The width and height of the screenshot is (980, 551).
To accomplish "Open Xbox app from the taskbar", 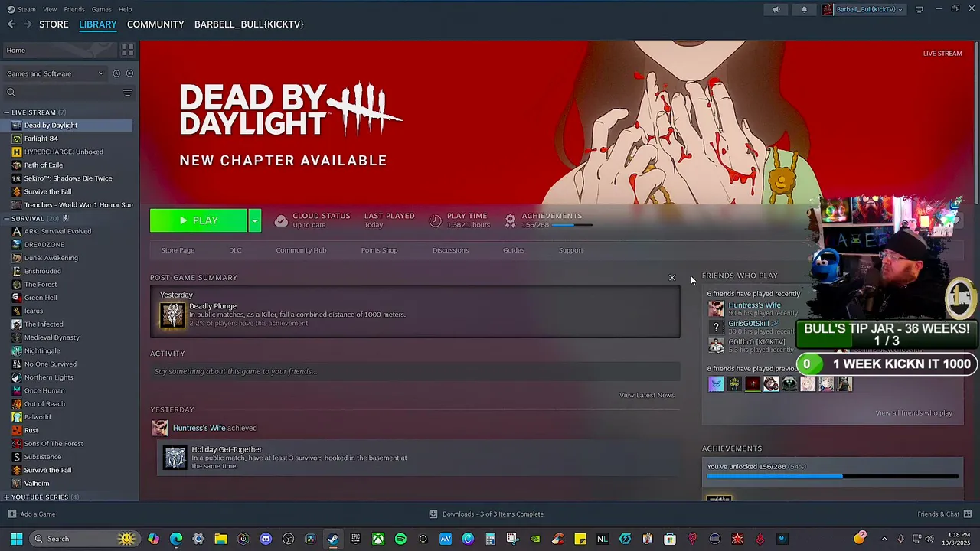I will (378, 539).
